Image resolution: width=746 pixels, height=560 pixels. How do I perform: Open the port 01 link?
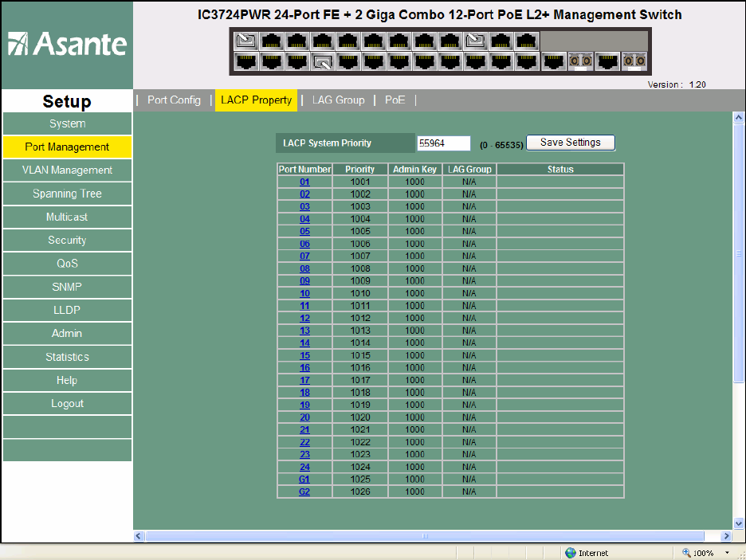[304, 182]
